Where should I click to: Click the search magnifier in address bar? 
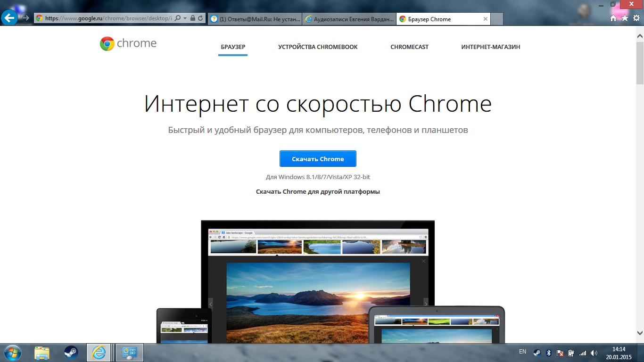pyautogui.click(x=177, y=18)
